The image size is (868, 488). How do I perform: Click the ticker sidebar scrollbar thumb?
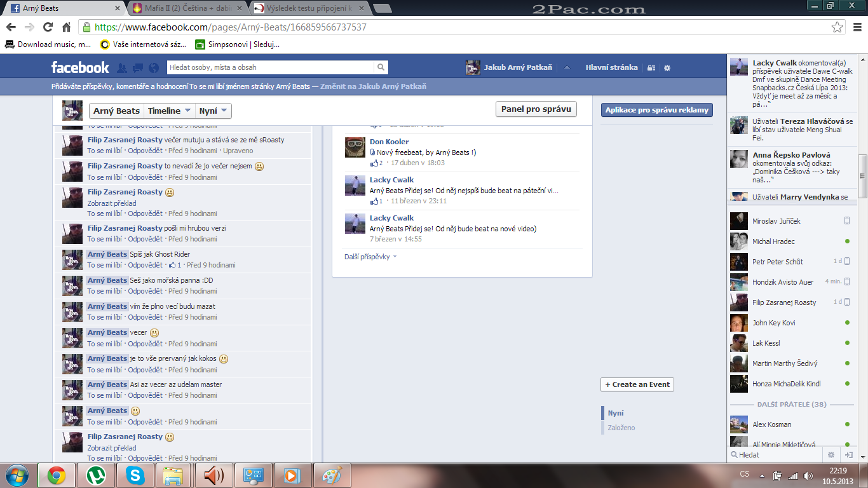(x=862, y=176)
